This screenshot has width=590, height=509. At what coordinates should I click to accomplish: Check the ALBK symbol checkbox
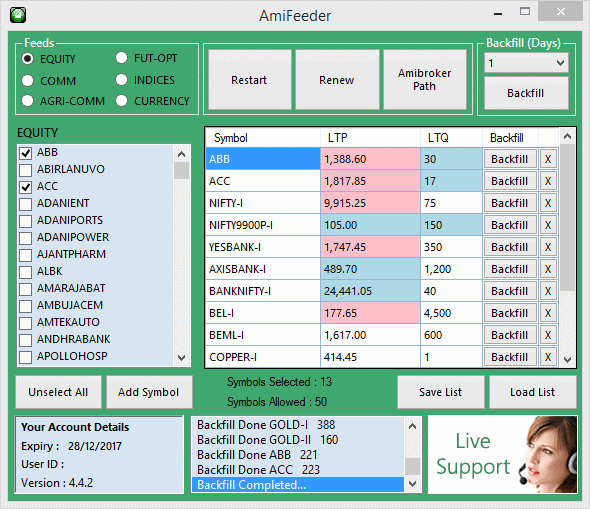pos(26,272)
